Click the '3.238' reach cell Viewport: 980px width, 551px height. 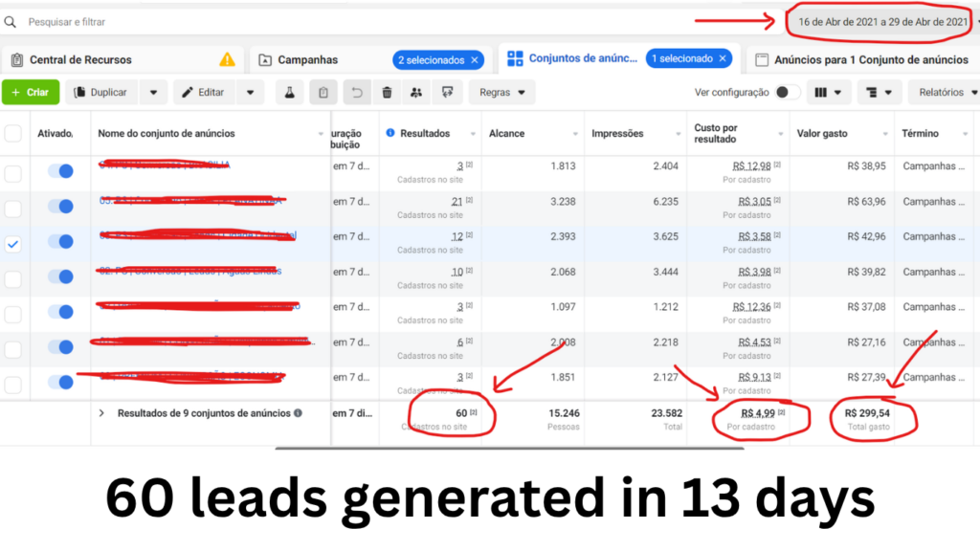(x=563, y=202)
